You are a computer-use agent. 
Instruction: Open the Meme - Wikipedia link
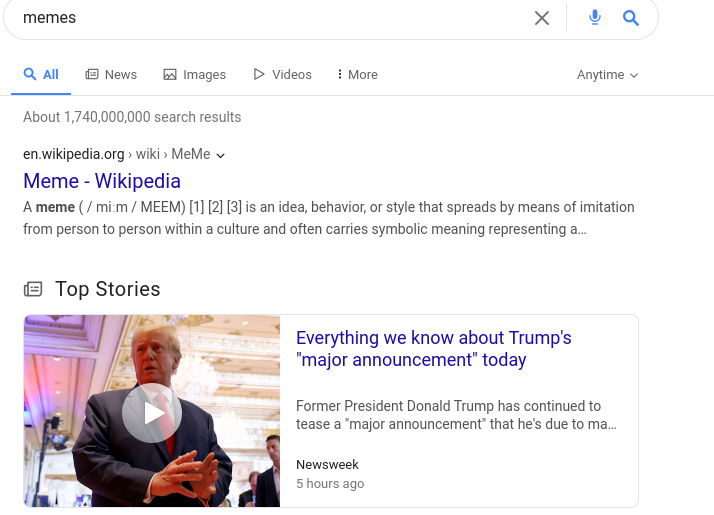(x=102, y=181)
